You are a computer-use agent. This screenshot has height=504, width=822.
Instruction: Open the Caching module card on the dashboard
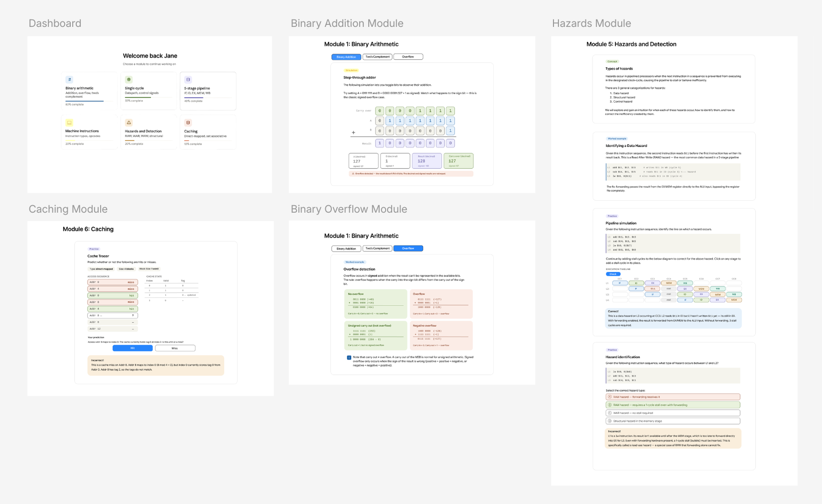[x=208, y=132]
